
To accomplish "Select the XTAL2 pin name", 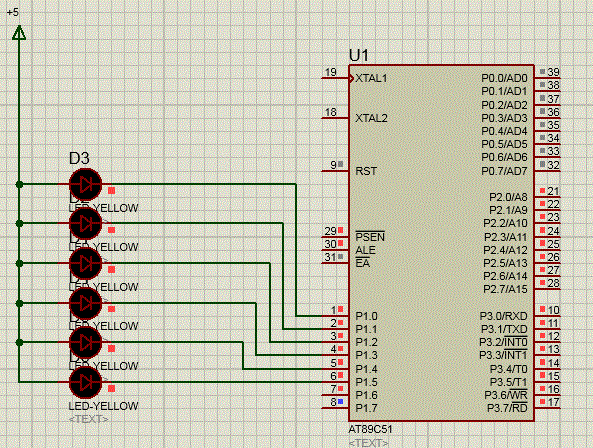I will click(371, 118).
